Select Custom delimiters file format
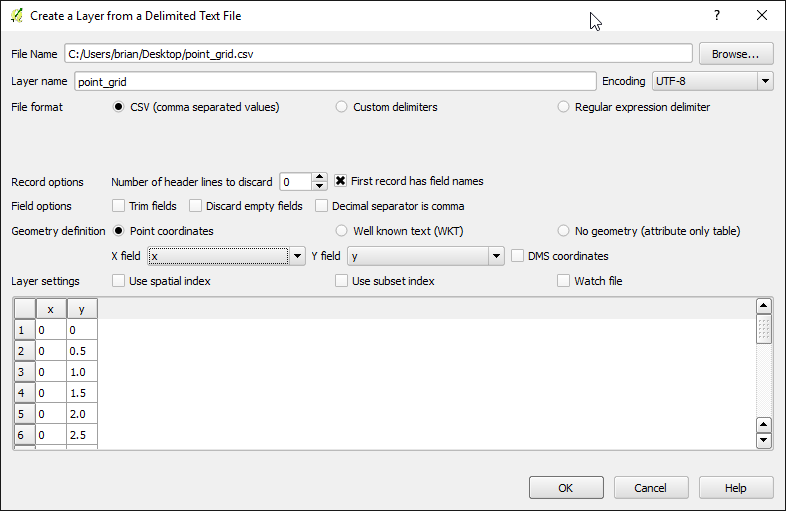Image resolution: width=786 pixels, height=511 pixels. coord(341,107)
